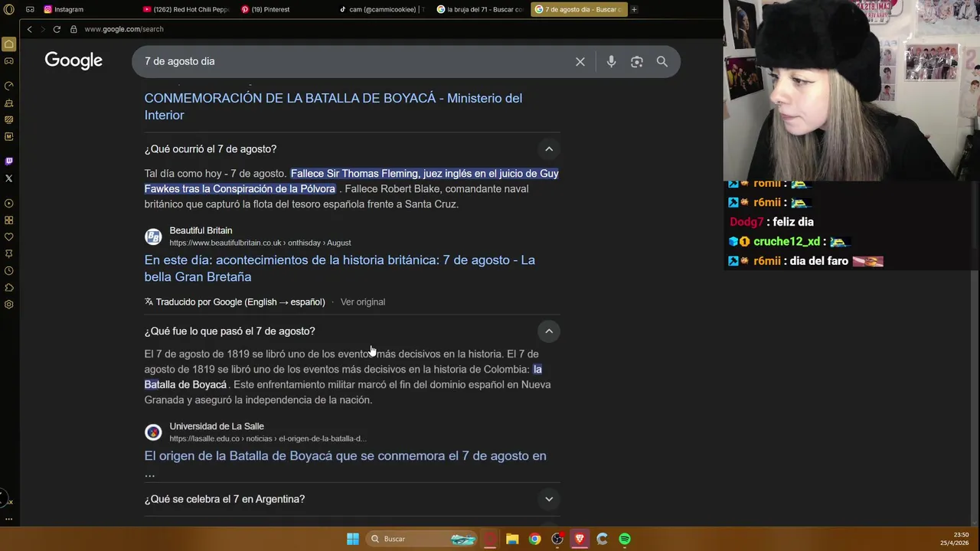Click the site info lock icon

pyautogui.click(x=73, y=29)
